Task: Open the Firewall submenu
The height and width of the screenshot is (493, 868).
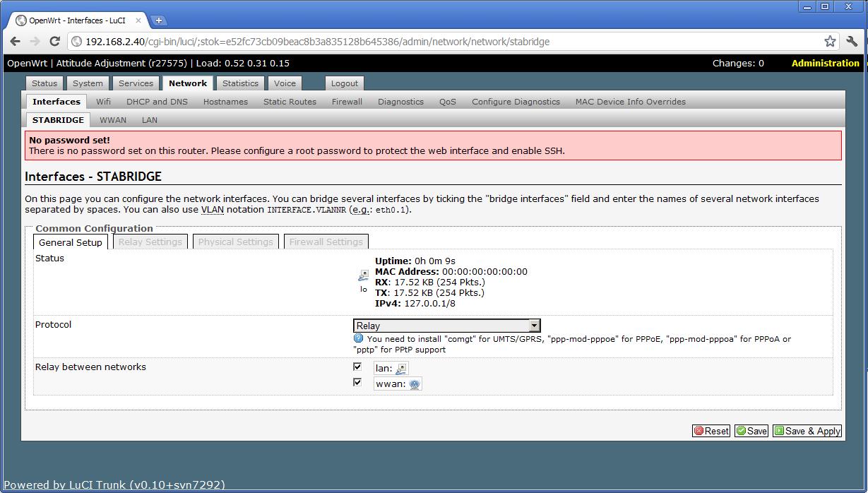Action: [347, 102]
